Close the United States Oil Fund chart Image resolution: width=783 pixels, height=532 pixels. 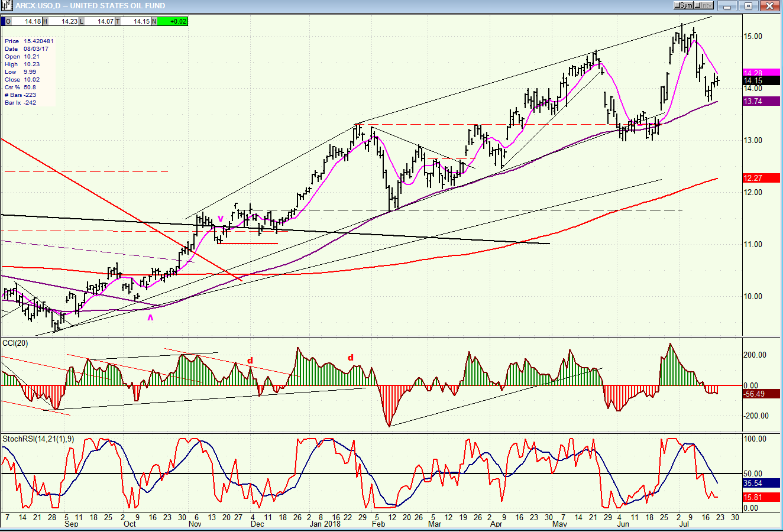769,6
